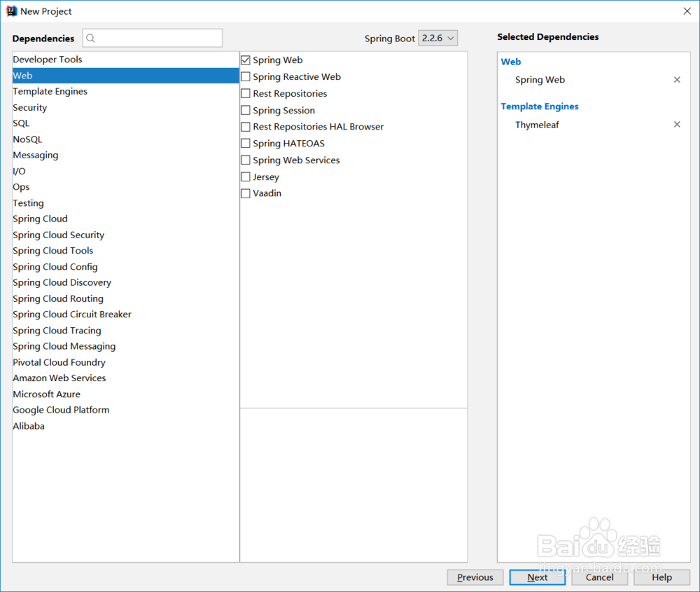700x592 pixels.
Task: Select the Testing category
Action: point(126,203)
